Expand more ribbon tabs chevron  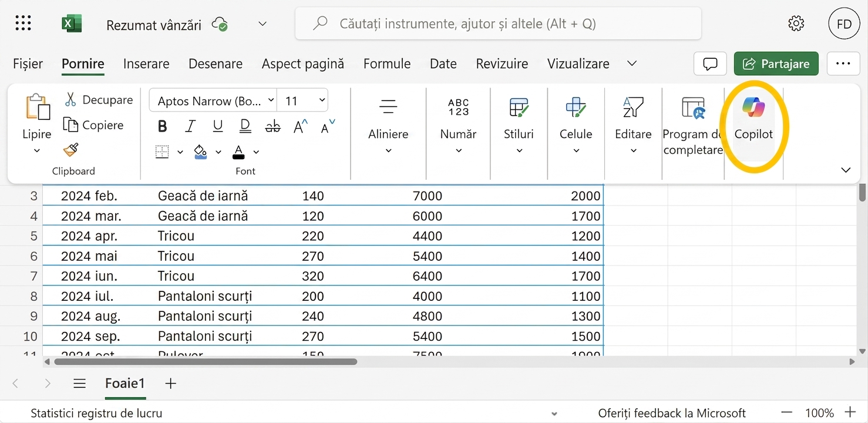coord(632,63)
